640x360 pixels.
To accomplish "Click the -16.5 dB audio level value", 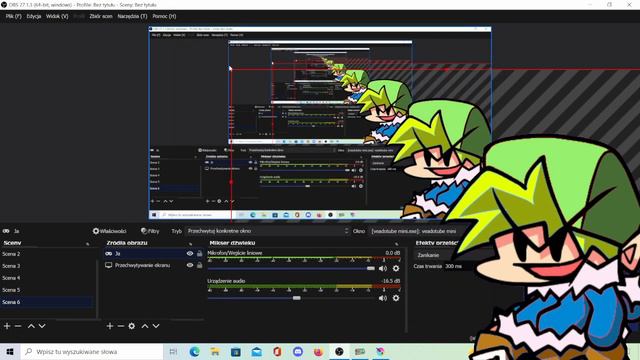I will (391, 281).
